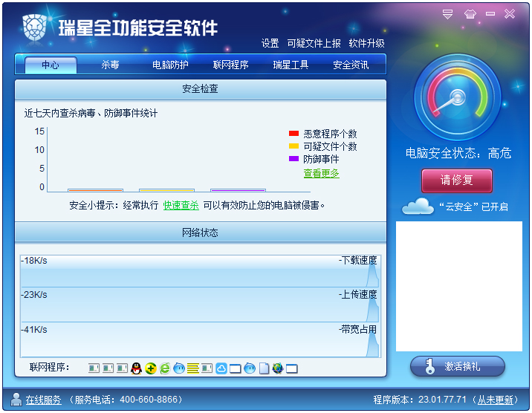This screenshot has width=532, height=413.
Task: Click the white cloud icon beside “云安全”已开启
Action: click(x=418, y=206)
